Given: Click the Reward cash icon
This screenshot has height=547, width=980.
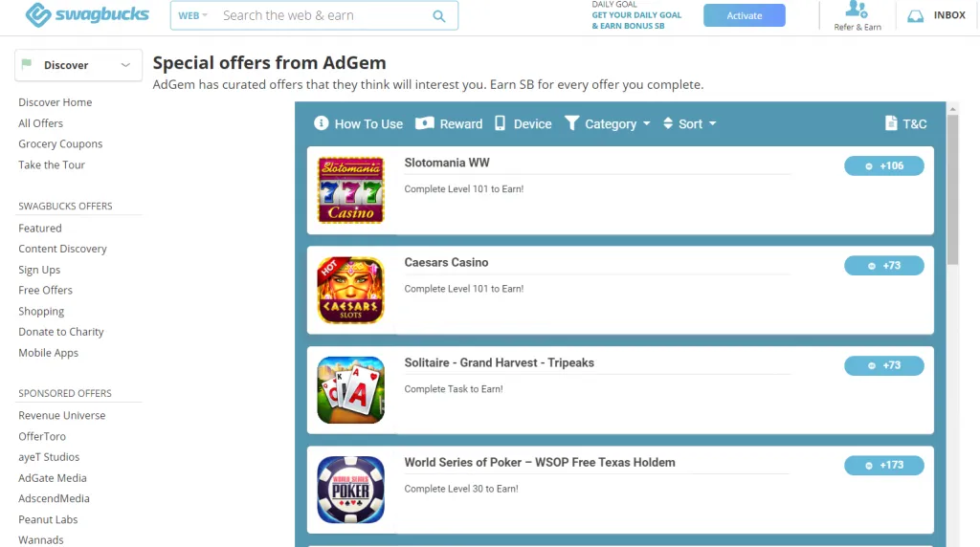Looking at the screenshot, I should (x=424, y=123).
